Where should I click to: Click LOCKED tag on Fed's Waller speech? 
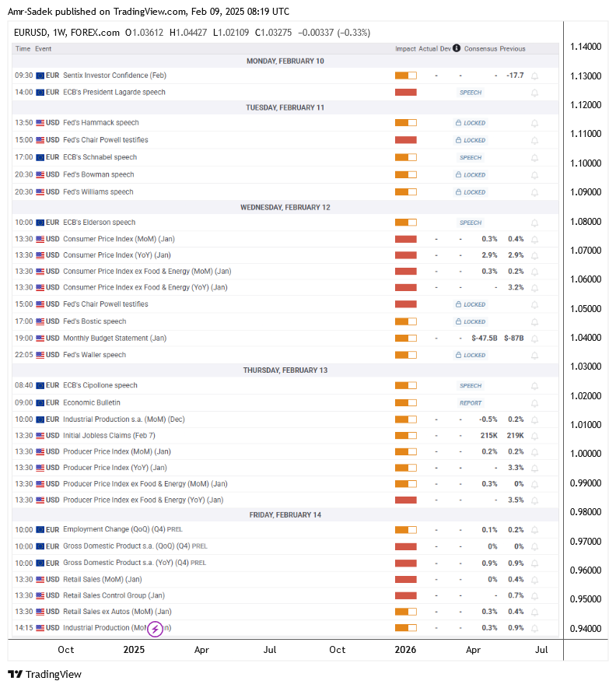click(471, 356)
